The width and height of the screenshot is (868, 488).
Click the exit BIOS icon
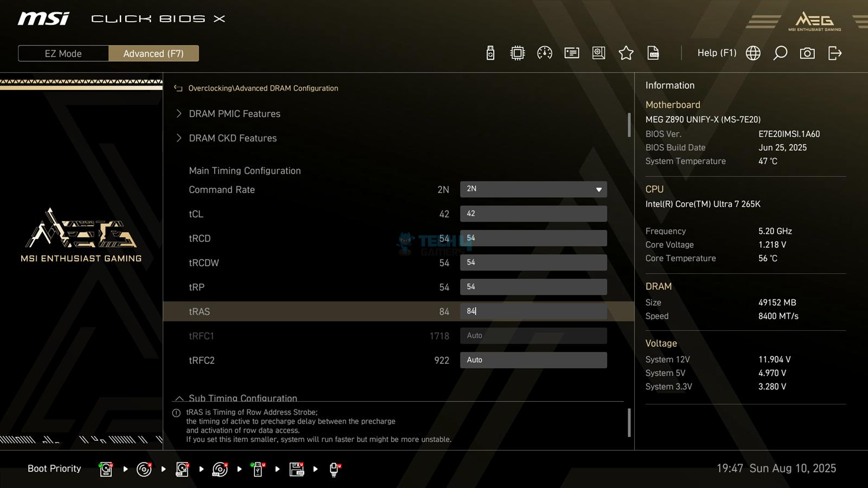835,53
